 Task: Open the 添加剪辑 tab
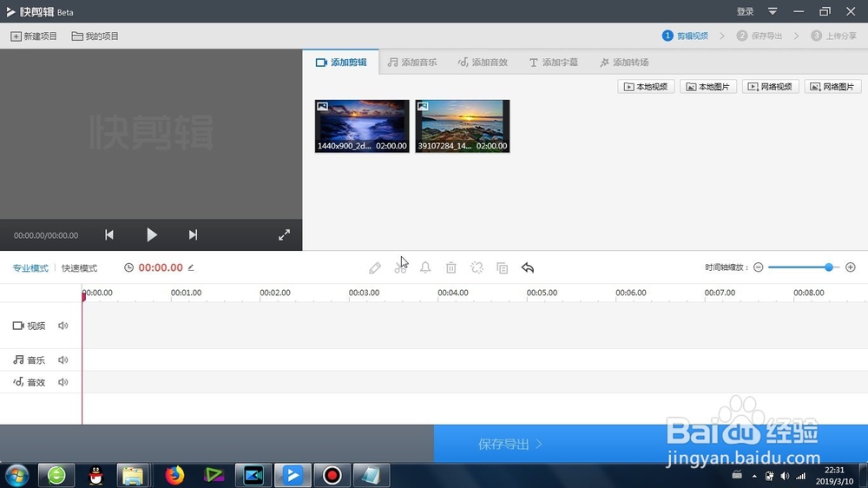[x=341, y=62]
